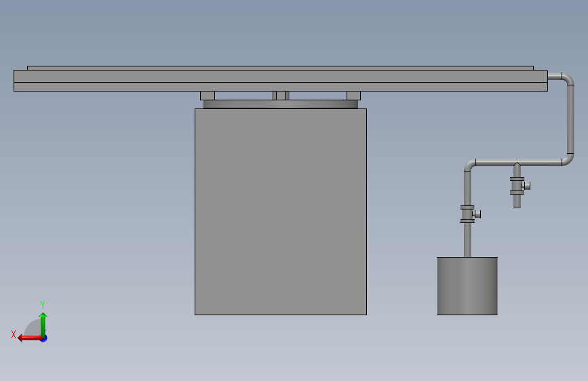Screen dimensions: 588x381
Task: Select the valve above the cylindrical tank
Action: 469,214
